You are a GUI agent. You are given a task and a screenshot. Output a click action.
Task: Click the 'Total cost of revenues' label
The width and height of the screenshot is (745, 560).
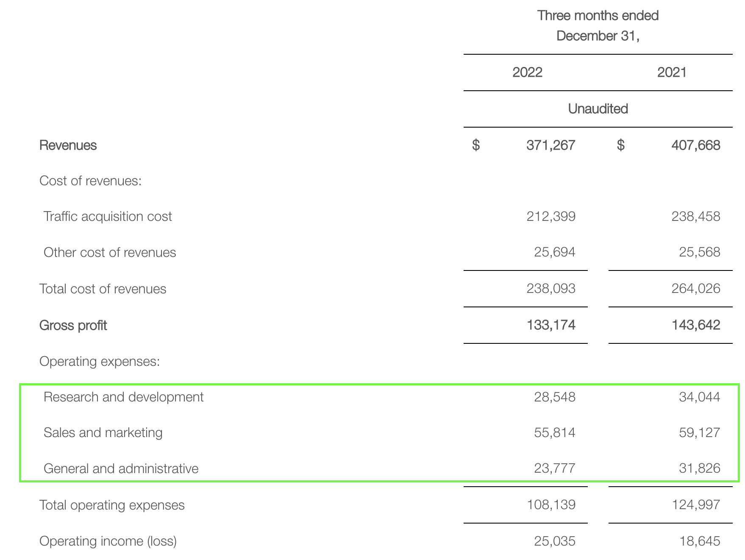point(103,289)
